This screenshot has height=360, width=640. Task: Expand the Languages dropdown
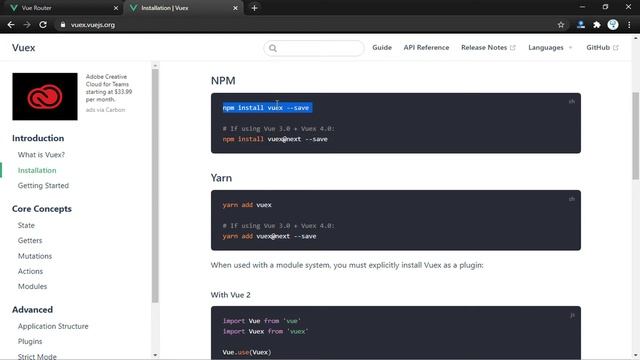[550, 48]
